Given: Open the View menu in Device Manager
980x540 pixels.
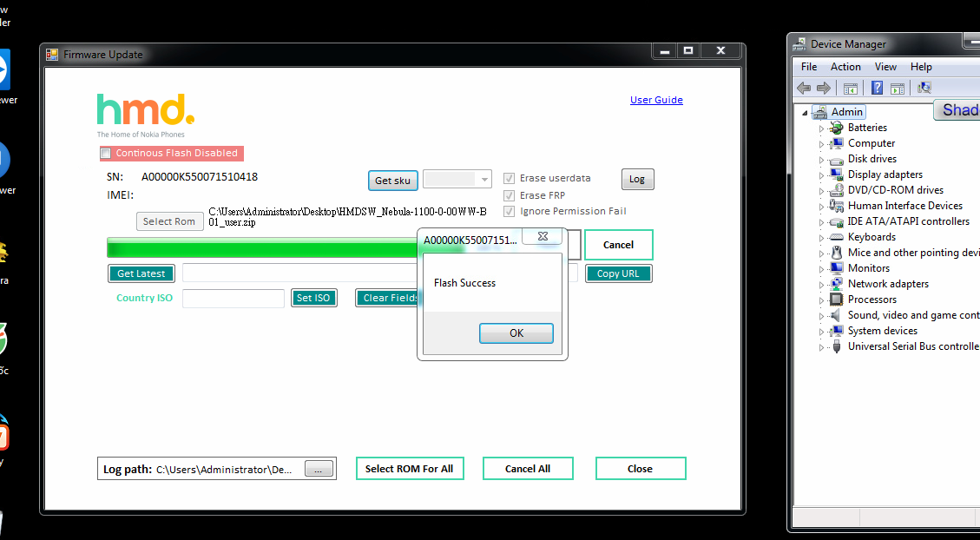Looking at the screenshot, I should (x=885, y=67).
